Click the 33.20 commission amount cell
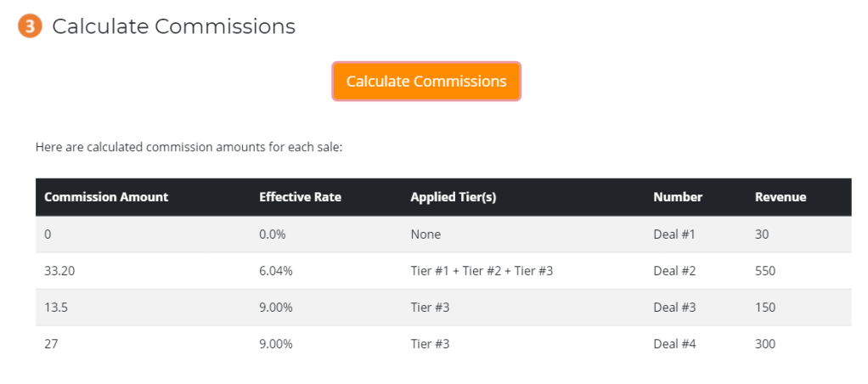The image size is (868, 384). coord(59,271)
